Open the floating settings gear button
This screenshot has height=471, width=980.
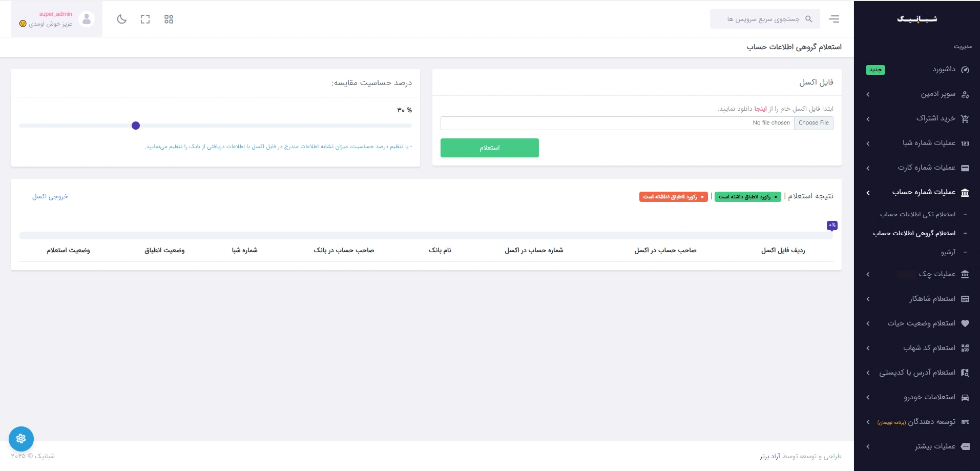(x=21, y=439)
